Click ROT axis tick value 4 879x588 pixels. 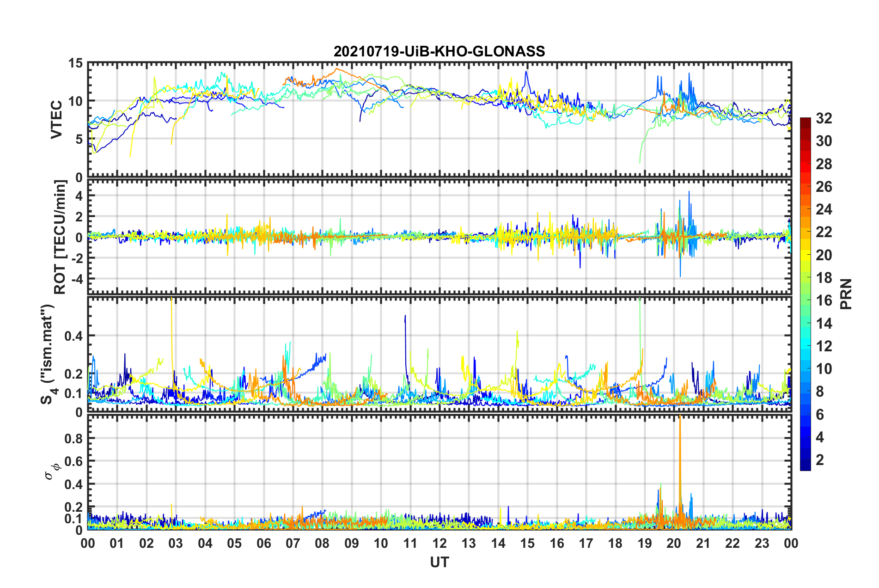tap(79, 196)
